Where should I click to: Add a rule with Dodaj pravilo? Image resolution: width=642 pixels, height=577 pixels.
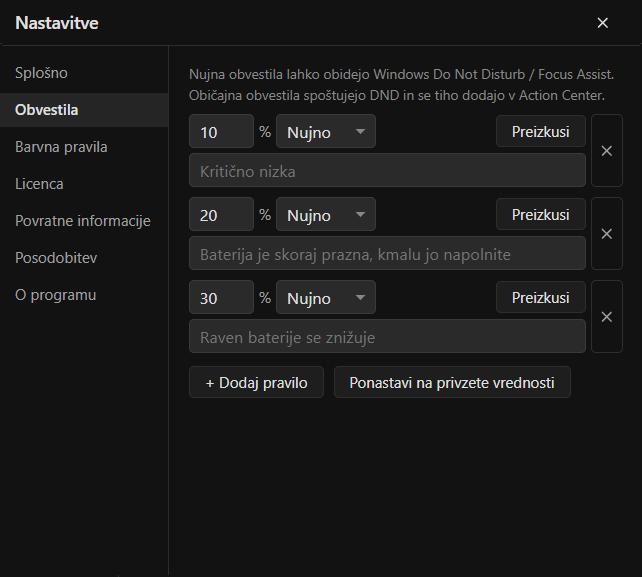point(256,382)
